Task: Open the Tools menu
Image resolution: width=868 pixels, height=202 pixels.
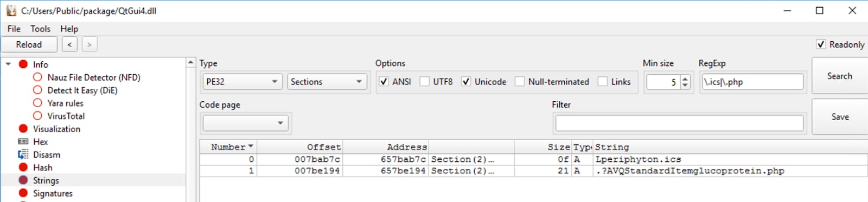Action: (x=40, y=29)
